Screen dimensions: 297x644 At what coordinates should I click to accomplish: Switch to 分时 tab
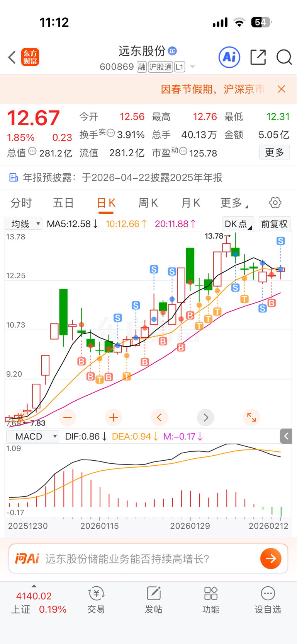click(21, 203)
